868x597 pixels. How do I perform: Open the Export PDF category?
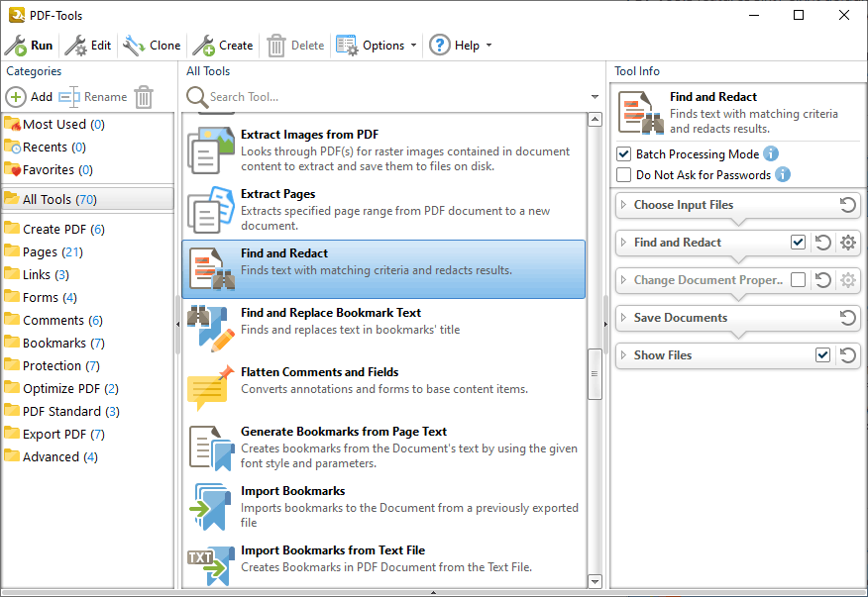(x=87, y=434)
